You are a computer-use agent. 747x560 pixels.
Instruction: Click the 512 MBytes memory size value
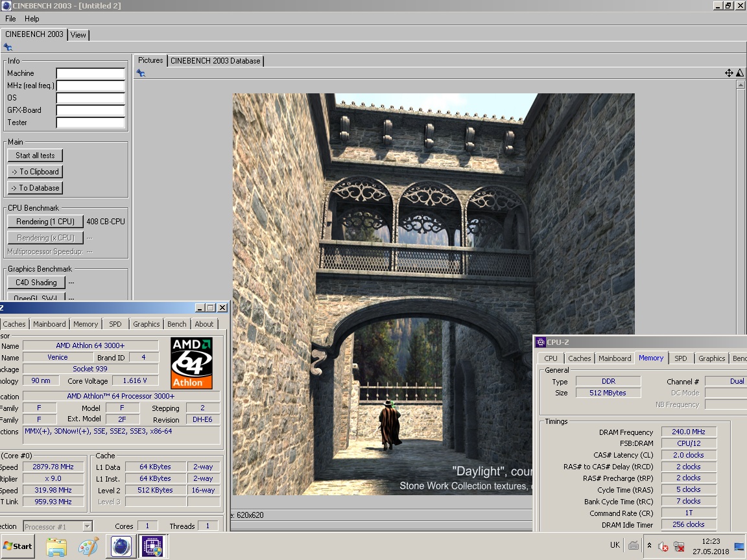[x=608, y=393]
